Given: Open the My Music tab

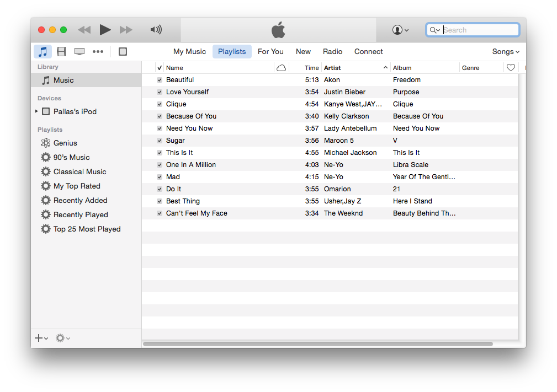Looking at the screenshot, I should (189, 51).
